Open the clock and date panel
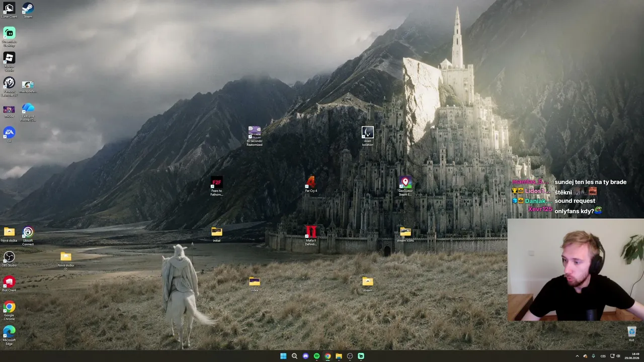 point(632,356)
